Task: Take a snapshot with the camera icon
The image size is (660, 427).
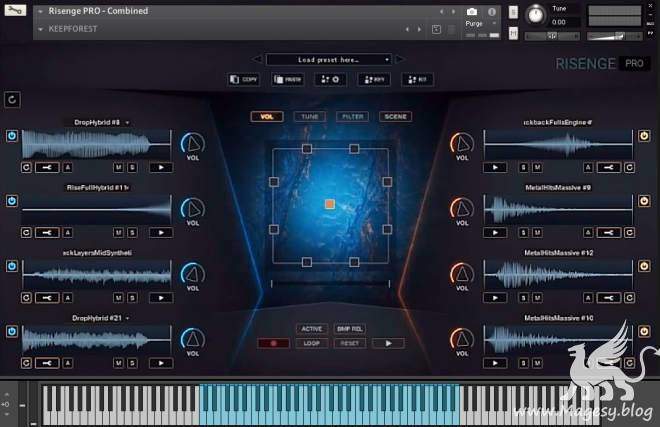Action: [x=472, y=12]
